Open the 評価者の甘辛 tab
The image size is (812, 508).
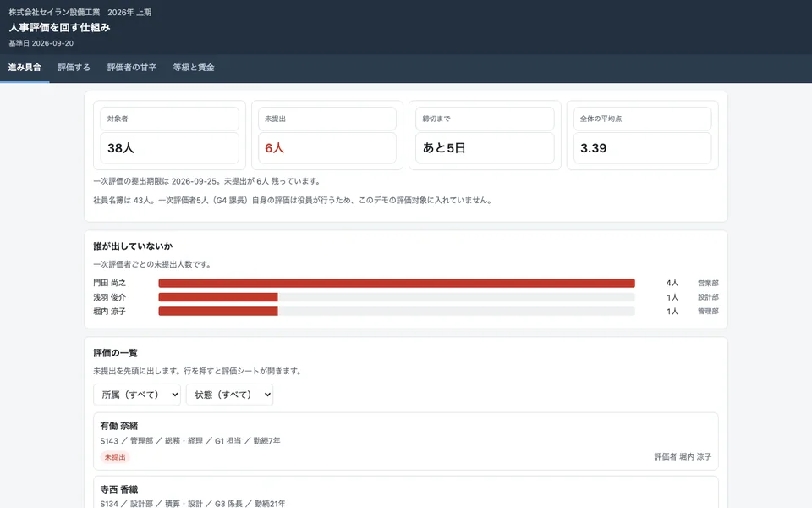[132, 68]
